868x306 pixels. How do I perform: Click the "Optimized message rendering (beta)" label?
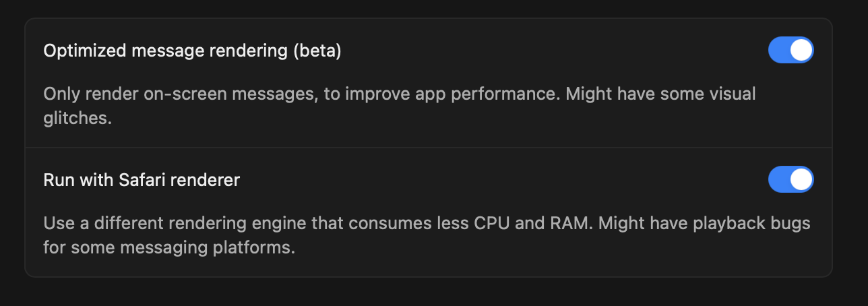[192, 51]
